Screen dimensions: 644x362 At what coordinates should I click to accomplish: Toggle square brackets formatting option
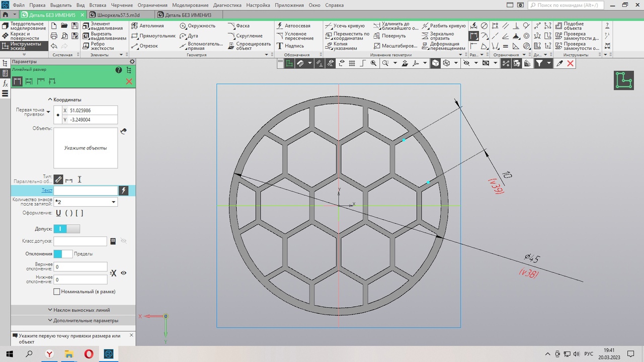click(79, 213)
